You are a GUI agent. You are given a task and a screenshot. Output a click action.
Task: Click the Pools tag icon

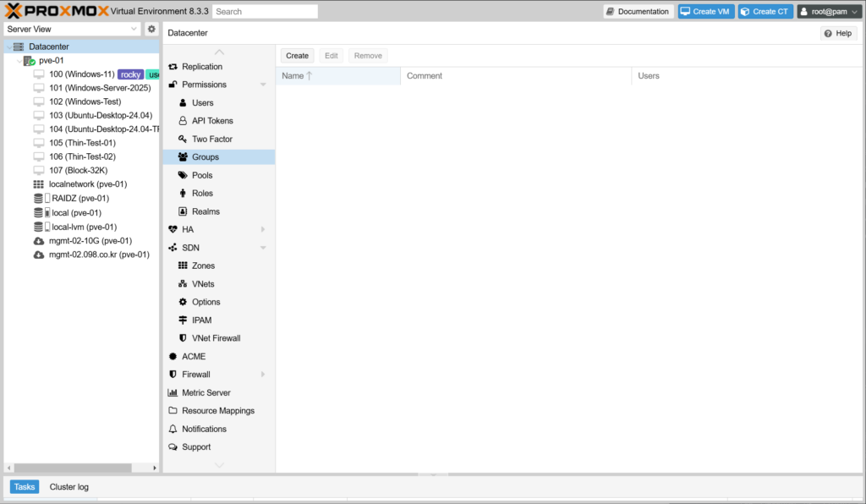click(x=183, y=176)
